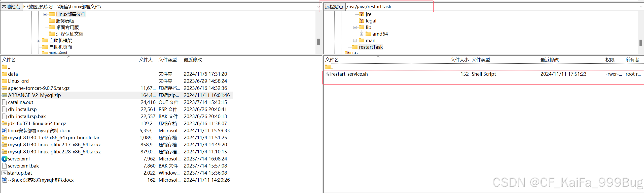The width and height of the screenshot is (644, 193).
Task: Click the remote parent directory folder icon
Action: click(x=328, y=67)
